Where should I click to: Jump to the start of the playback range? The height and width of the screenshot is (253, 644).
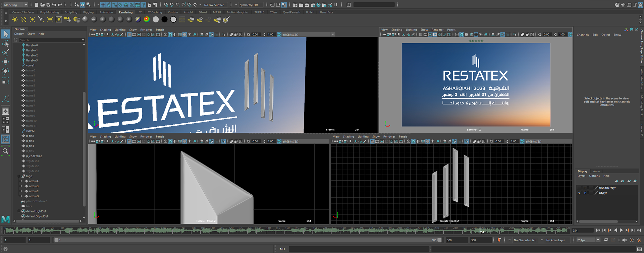click(x=598, y=230)
